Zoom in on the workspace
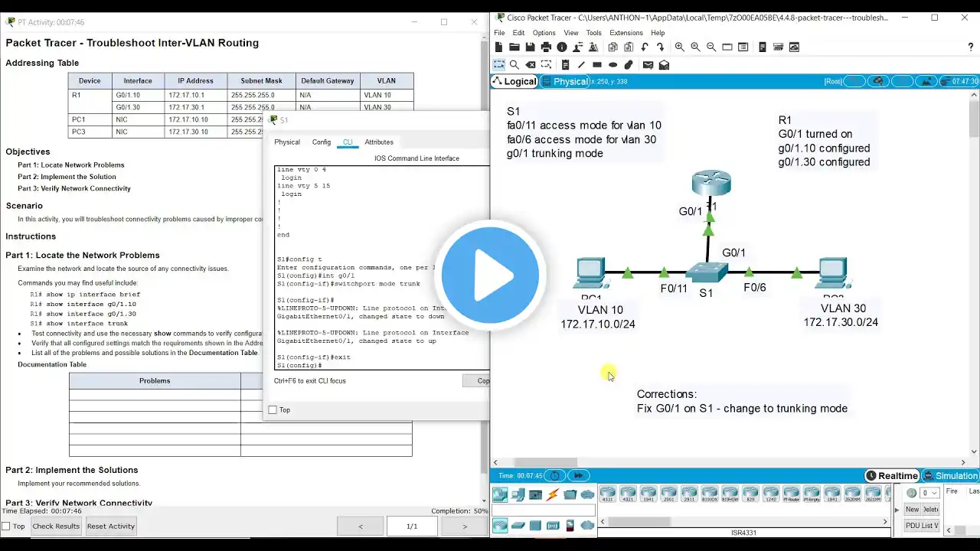This screenshot has height=551, width=980. 680,47
